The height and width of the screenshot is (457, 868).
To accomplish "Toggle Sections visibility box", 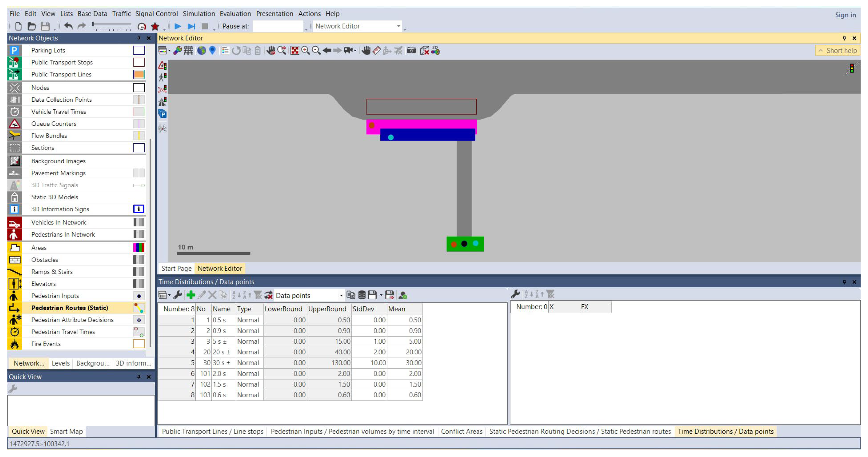I will coord(139,148).
